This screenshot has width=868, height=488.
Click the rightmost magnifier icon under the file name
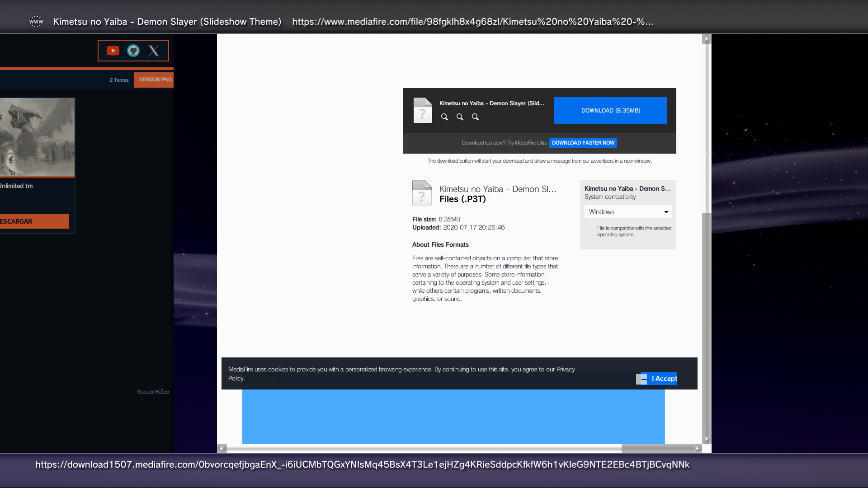475,117
